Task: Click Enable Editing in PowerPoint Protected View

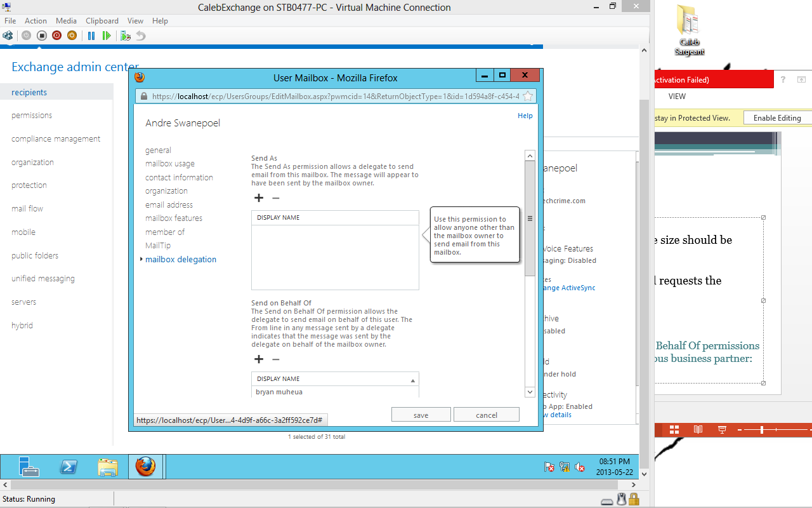Action: (x=777, y=117)
